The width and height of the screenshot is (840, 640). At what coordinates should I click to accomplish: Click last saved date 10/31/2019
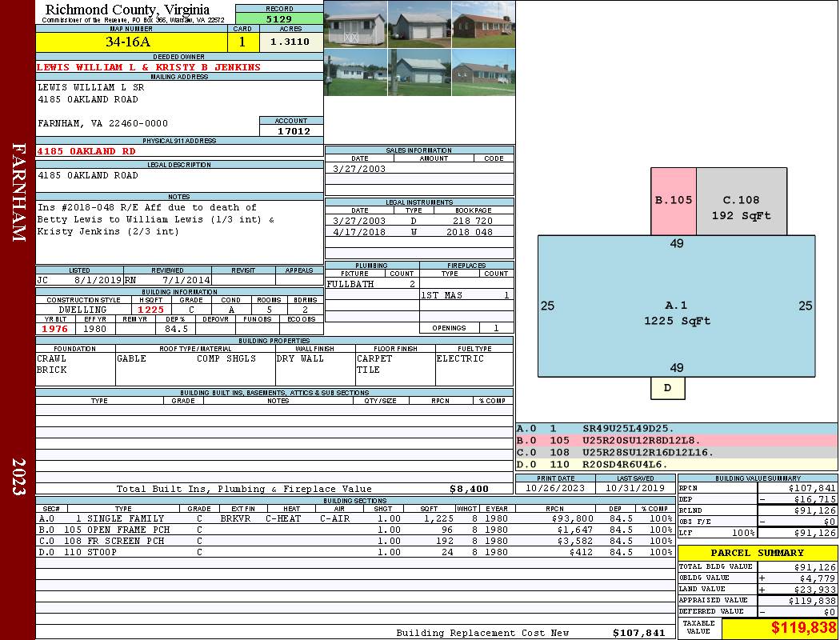tap(635, 489)
